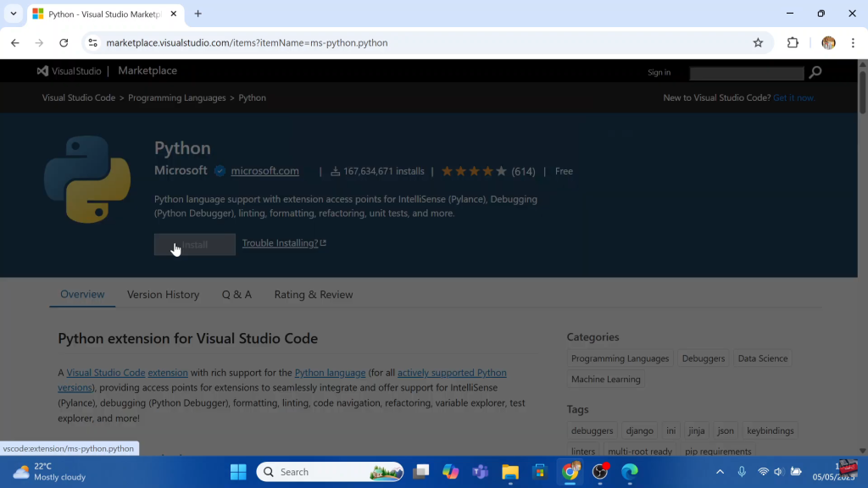Open Chrome from taskbar
Image resolution: width=868 pixels, height=488 pixels.
(570, 472)
